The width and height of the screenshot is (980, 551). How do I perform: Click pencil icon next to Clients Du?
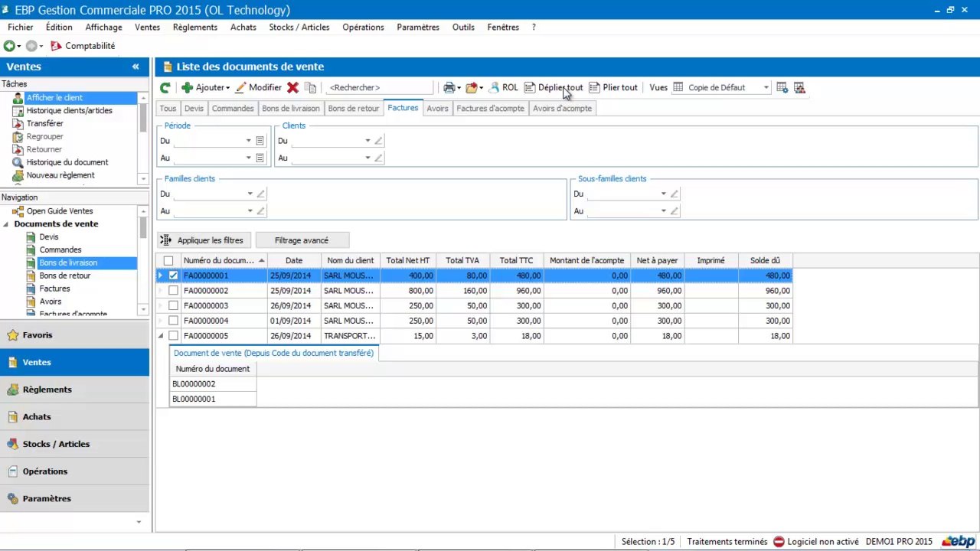378,141
